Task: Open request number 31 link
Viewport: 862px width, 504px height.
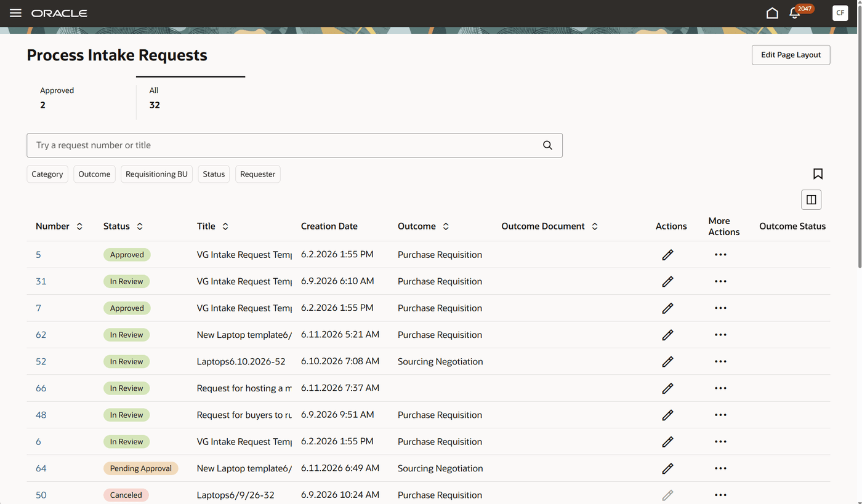Action: pyautogui.click(x=41, y=281)
